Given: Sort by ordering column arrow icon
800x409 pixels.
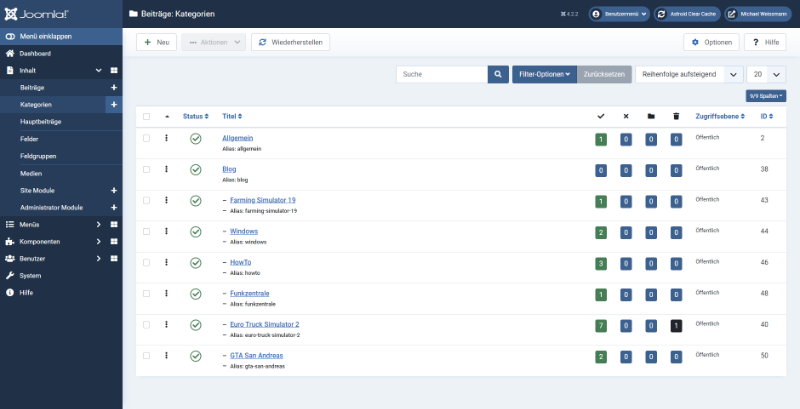Looking at the screenshot, I should pos(167,117).
